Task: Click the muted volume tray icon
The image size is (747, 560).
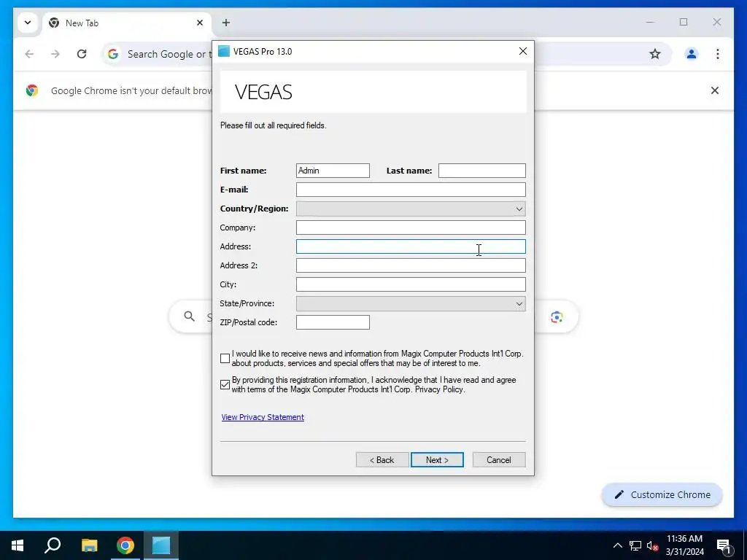Action: click(x=652, y=545)
